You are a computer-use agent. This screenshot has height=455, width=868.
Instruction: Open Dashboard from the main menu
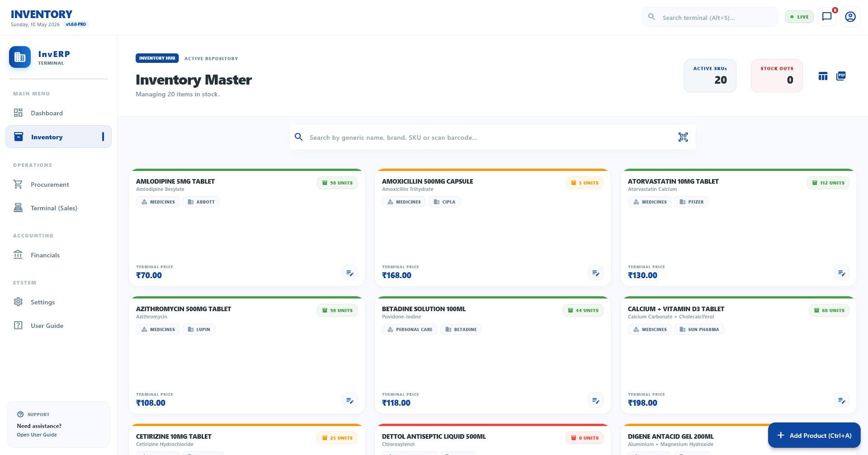click(58, 113)
